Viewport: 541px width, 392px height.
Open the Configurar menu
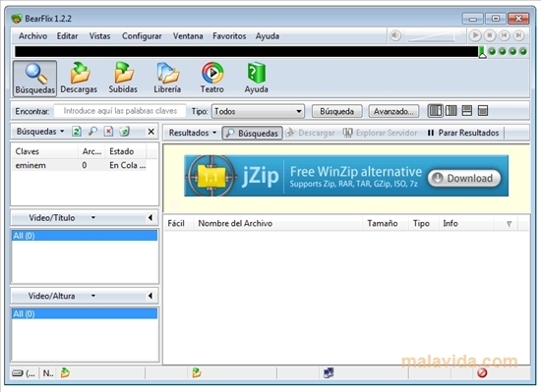[142, 36]
